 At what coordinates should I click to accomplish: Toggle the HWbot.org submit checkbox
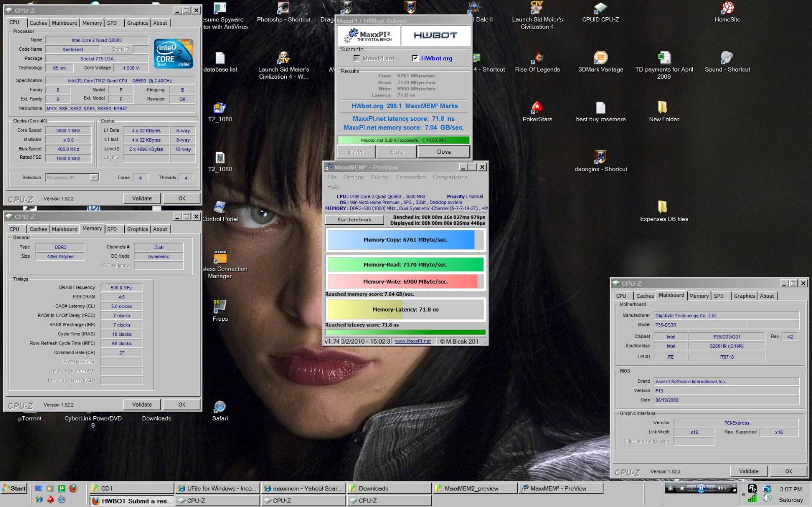[x=415, y=58]
